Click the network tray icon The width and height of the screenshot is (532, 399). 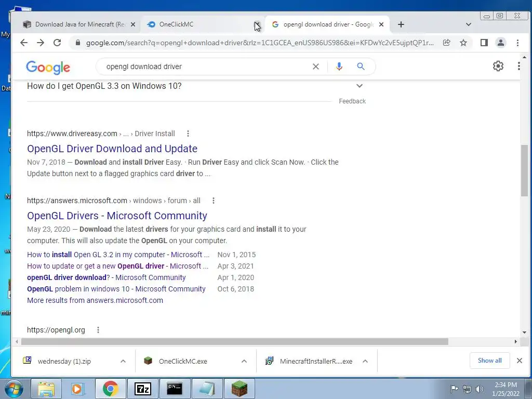click(467, 389)
